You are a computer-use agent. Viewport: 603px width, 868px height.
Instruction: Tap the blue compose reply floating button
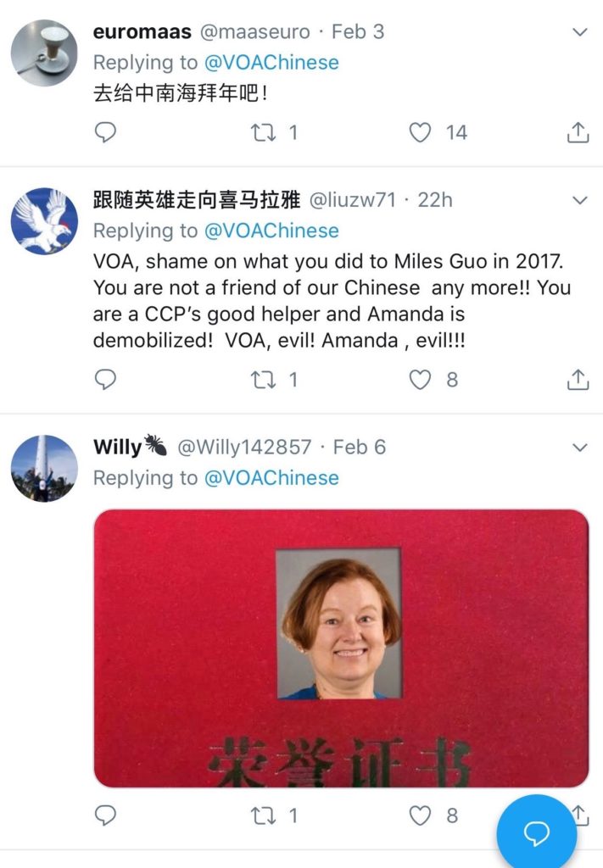click(536, 832)
